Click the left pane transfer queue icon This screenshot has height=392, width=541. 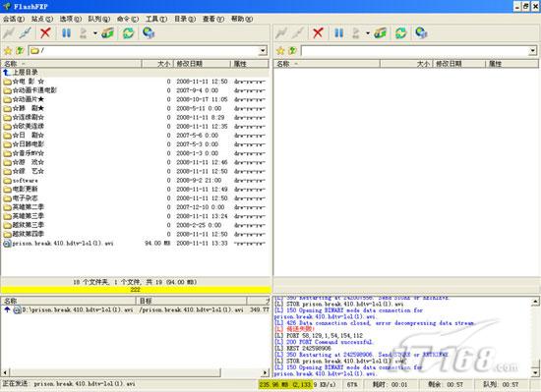click(x=84, y=33)
